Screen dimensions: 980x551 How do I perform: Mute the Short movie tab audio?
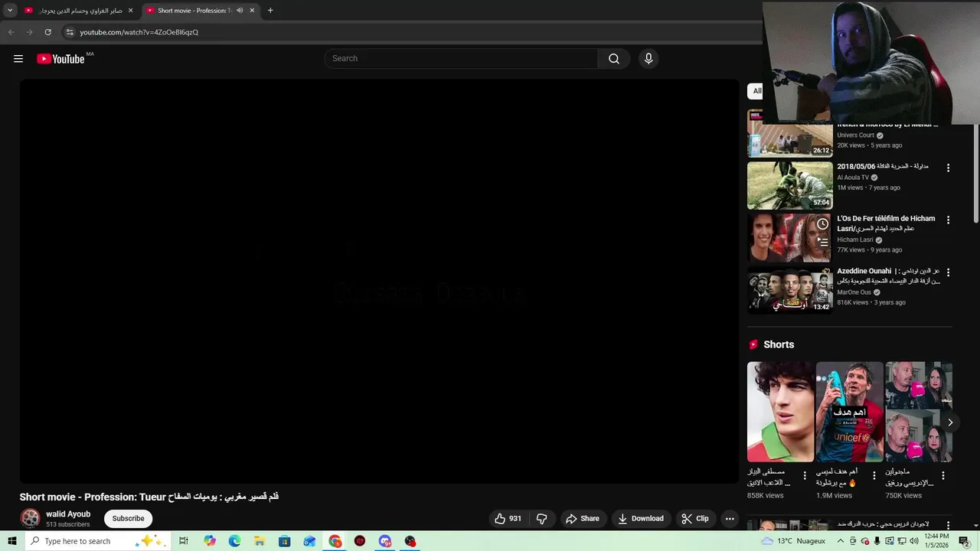click(x=240, y=11)
